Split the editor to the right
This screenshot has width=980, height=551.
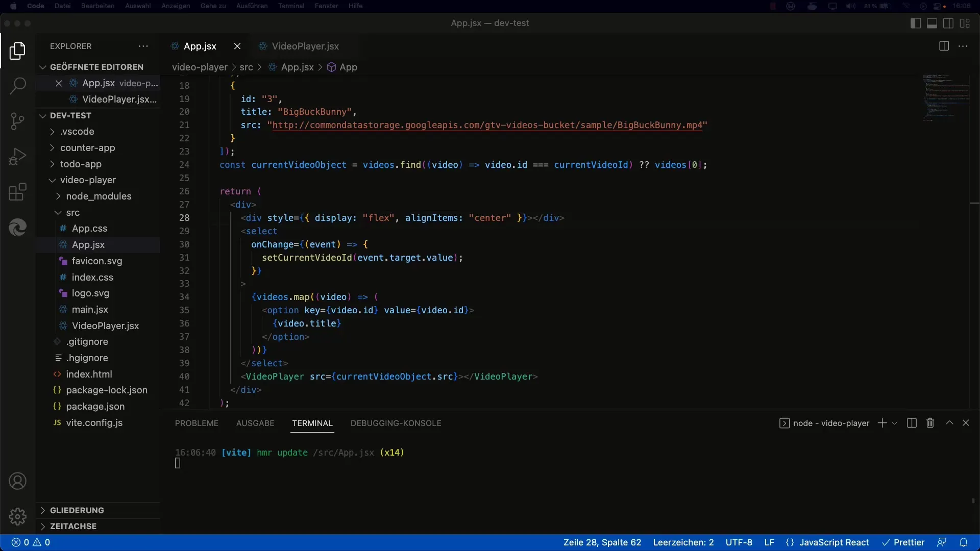click(x=944, y=46)
